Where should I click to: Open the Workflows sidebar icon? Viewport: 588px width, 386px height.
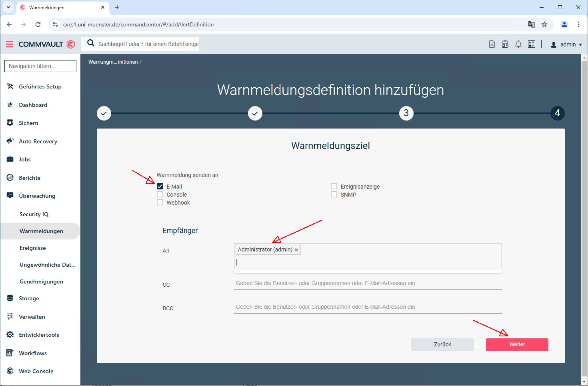point(10,353)
